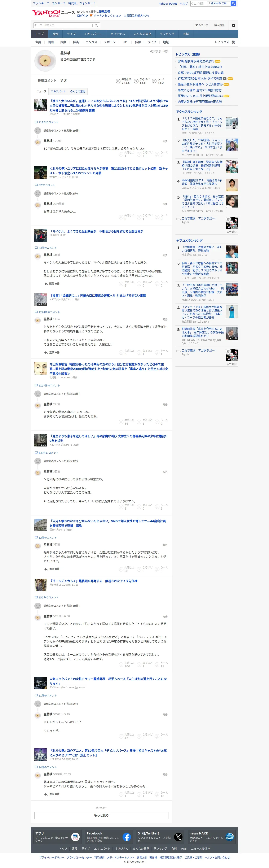Click the reply arrow icon under the マイケル comment

(x=46, y=284)
